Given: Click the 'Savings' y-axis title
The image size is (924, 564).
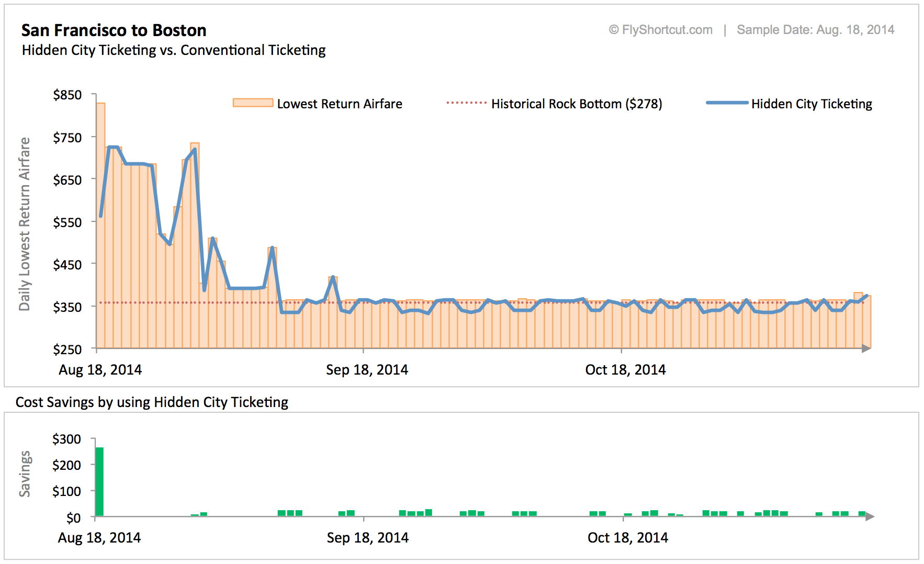Looking at the screenshot, I should point(25,473).
